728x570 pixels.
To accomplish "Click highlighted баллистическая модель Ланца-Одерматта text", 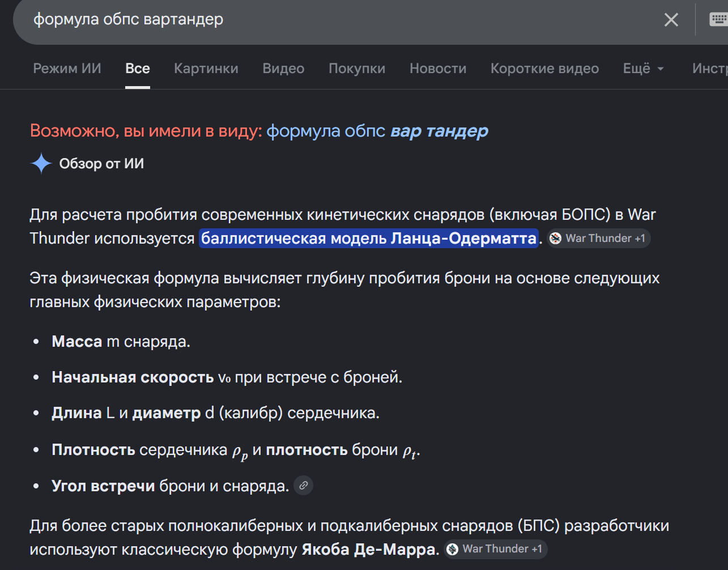I will pos(368,238).
